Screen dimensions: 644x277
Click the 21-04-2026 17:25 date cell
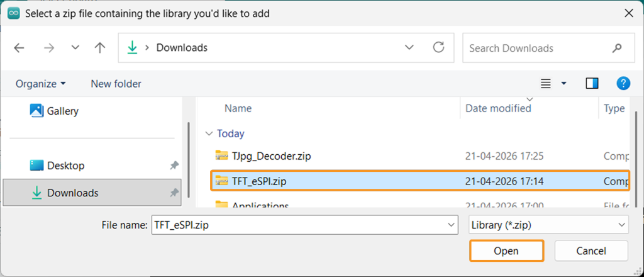[x=504, y=155]
